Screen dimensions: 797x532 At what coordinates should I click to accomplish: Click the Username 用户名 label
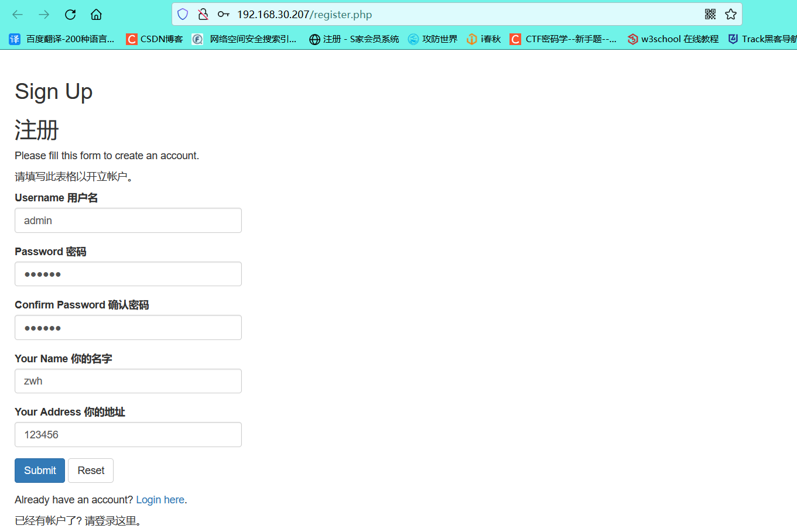coord(56,198)
